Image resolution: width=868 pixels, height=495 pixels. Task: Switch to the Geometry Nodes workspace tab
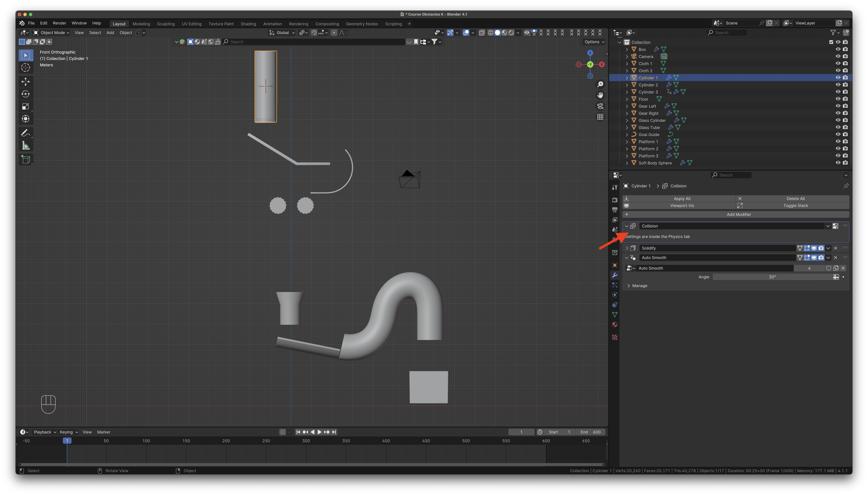pyautogui.click(x=362, y=24)
